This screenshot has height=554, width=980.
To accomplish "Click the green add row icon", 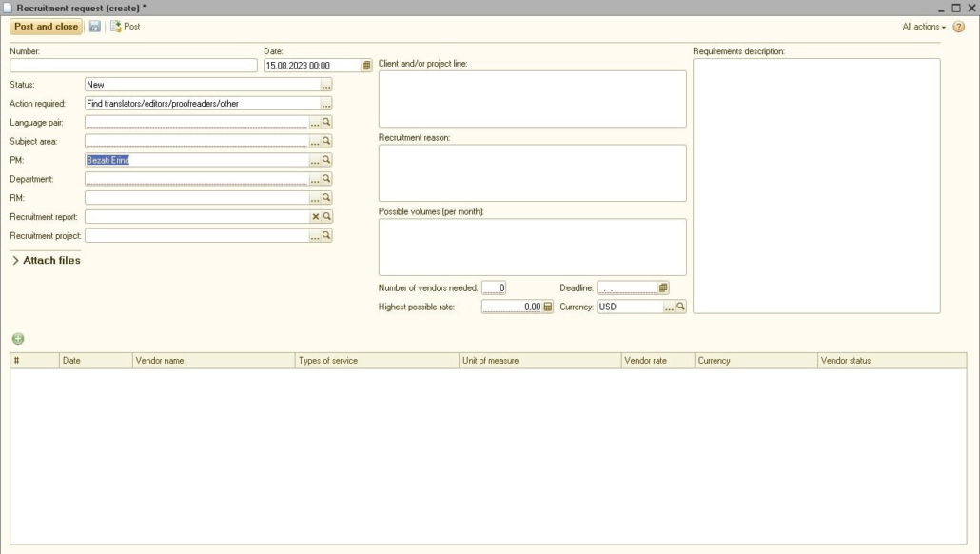I will 18,339.
